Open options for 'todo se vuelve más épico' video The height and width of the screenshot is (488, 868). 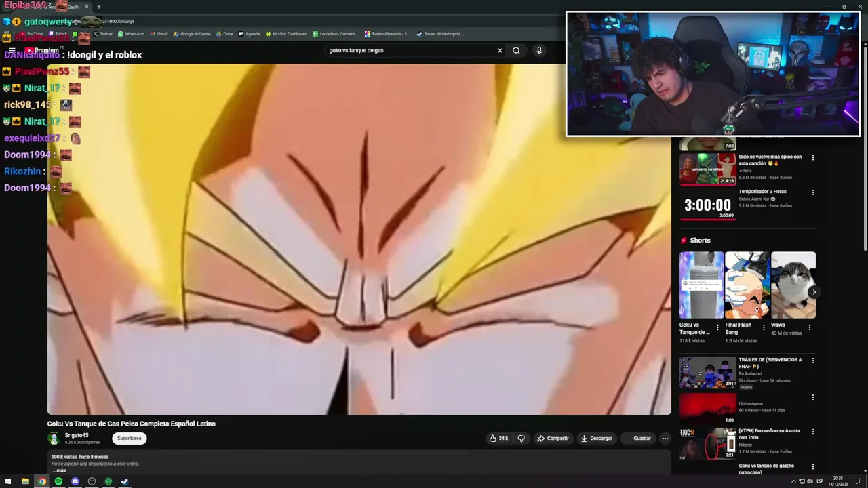point(812,158)
